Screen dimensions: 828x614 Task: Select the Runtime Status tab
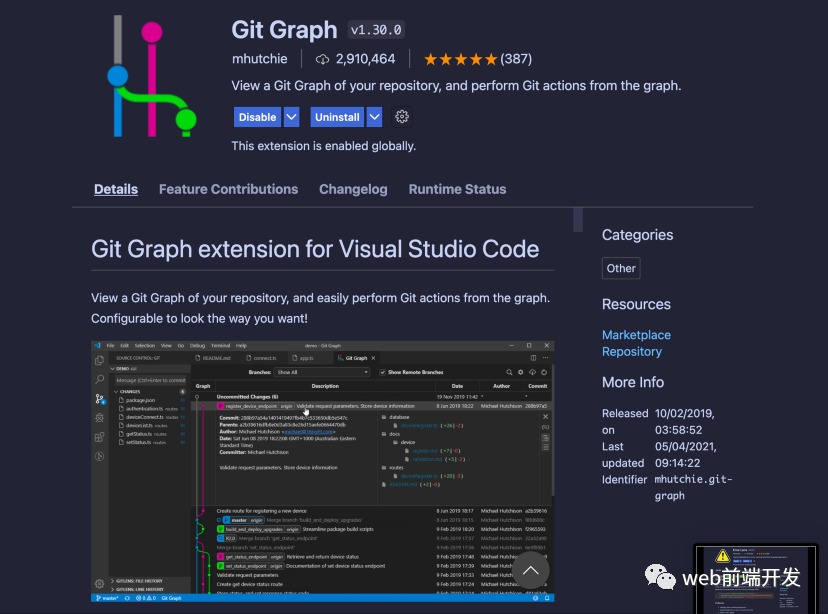click(457, 189)
